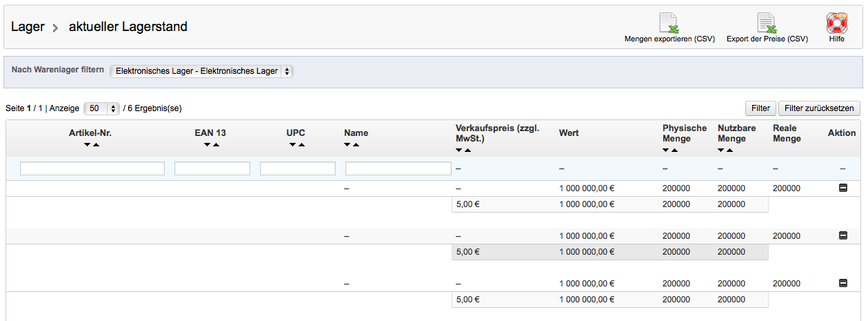This screenshot has height=321, width=868.
Task: Click the Mengen exportieren (CSV) icon
Action: pyautogui.click(x=668, y=23)
